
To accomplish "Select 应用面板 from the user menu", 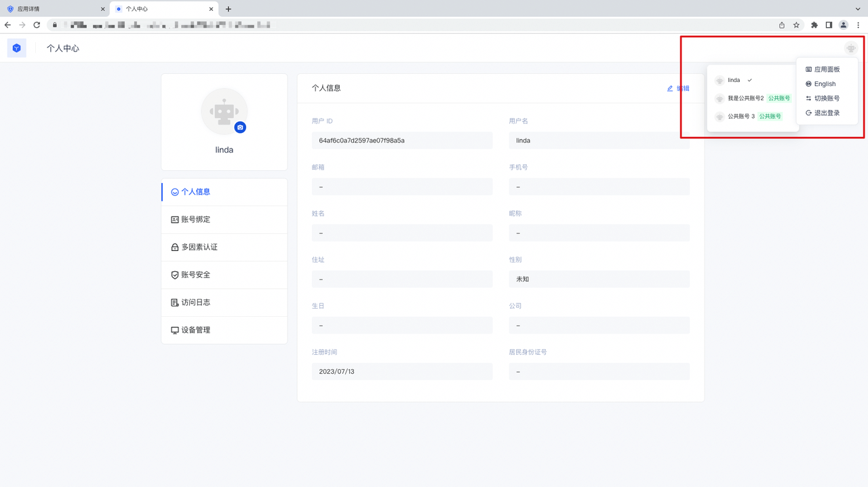I will coord(826,69).
